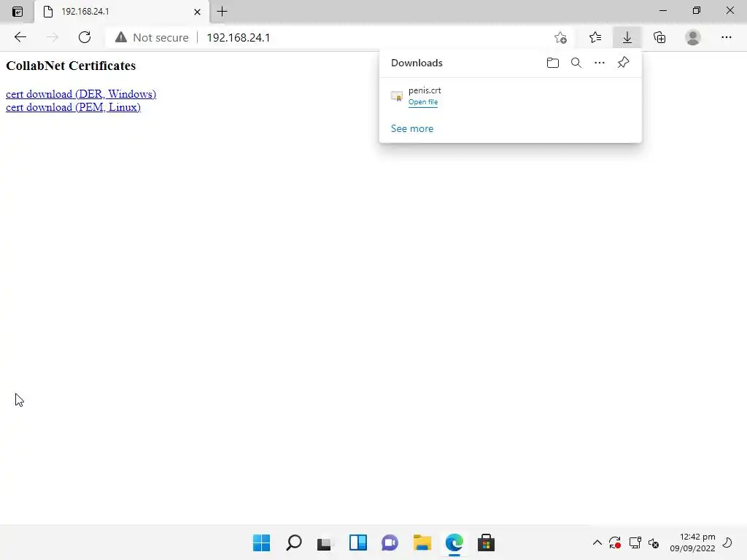This screenshot has height=560, width=747.
Task: Focus the address bar showing 192.168.24.1
Action: click(239, 38)
